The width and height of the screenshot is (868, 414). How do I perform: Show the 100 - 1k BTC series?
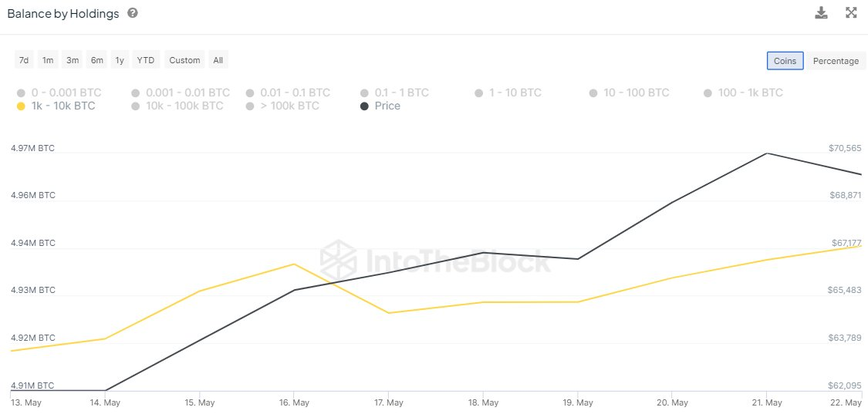pos(743,93)
